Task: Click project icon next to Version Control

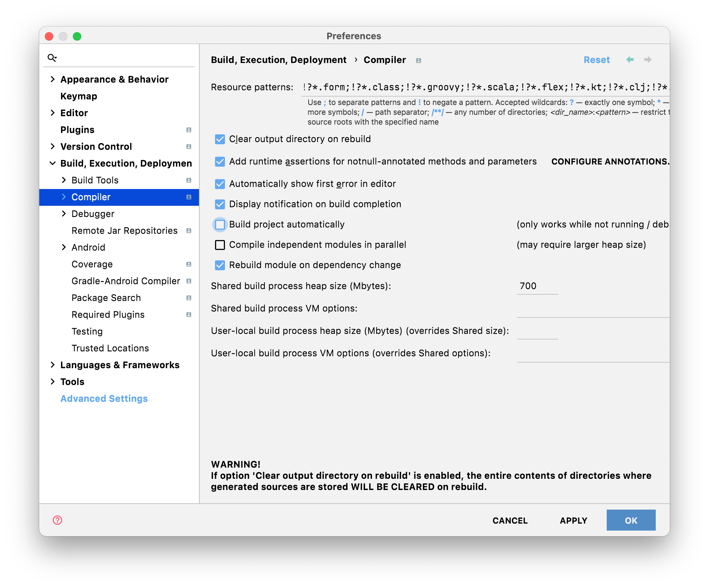Action: [x=189, y=147]
